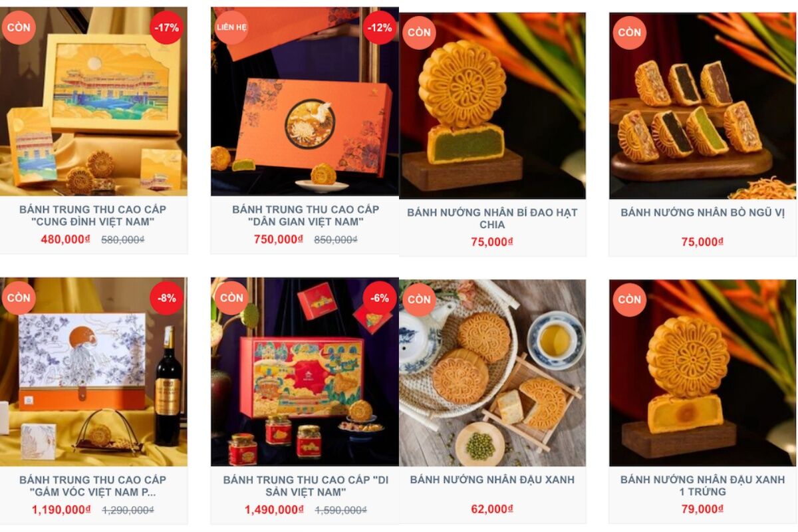Open "Dân Gian Việt Nam" product title link

(x=306, y=215)
